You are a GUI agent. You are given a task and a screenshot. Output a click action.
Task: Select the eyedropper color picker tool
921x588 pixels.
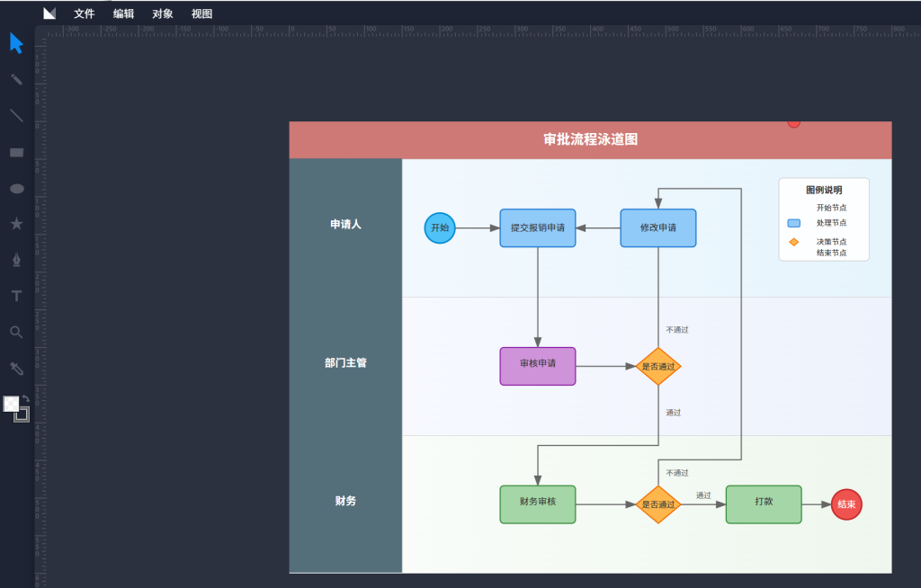tap(16, 369)
